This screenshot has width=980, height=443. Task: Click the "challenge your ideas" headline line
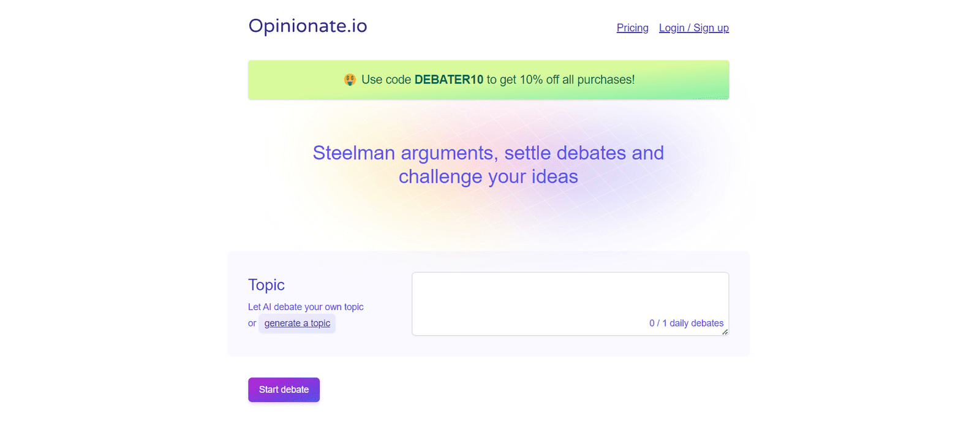tap(488, 177)
